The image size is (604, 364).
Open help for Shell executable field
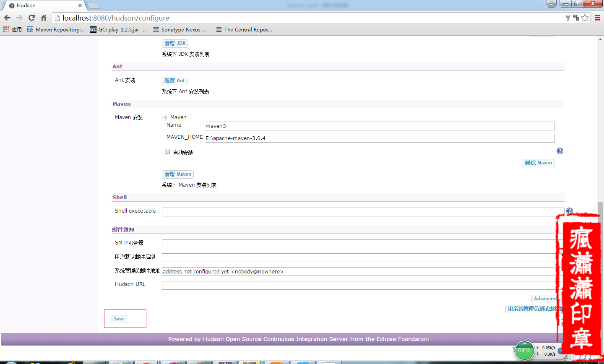tap(570, 211)
